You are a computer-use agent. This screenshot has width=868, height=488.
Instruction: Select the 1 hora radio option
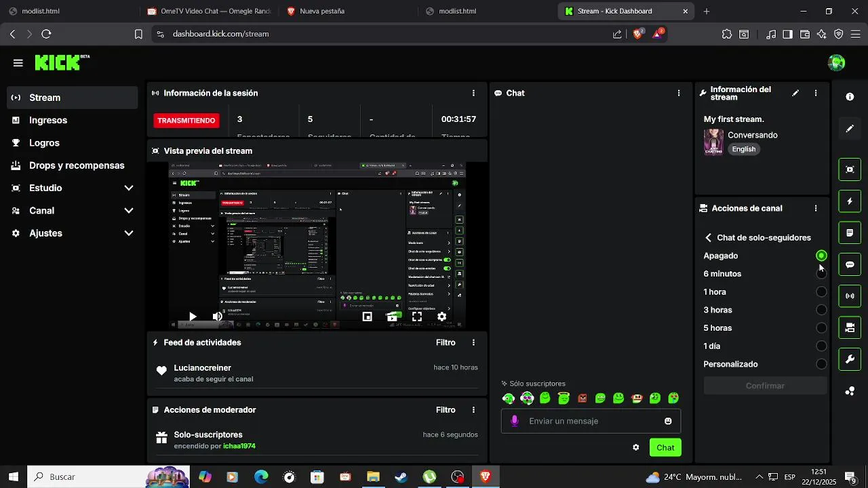click(x=821, y=292)
